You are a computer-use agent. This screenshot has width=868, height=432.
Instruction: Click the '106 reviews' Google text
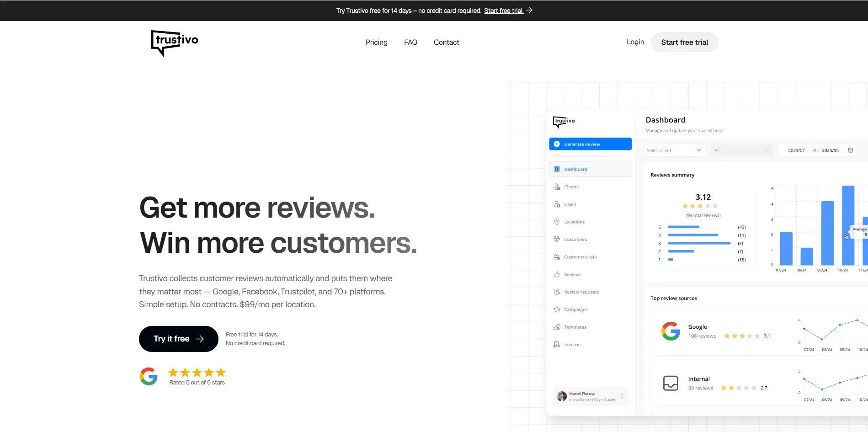click(702, 336)
